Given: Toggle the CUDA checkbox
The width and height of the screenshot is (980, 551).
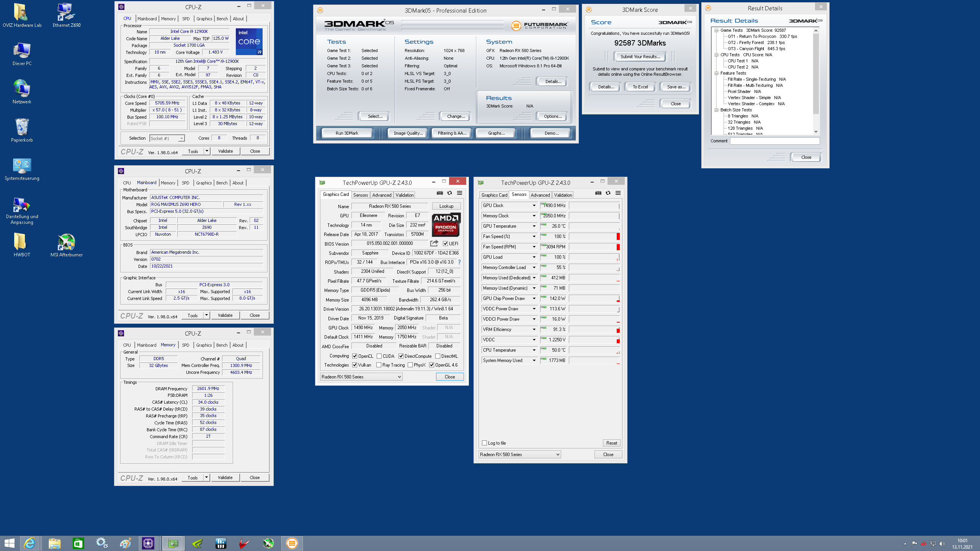Looking at the screenshot, I should 379,356.
